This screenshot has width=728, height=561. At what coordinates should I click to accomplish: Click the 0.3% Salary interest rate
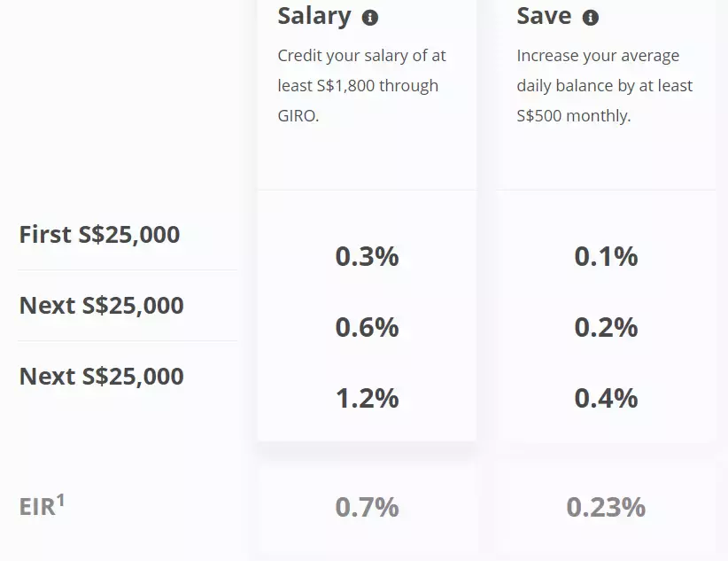pos(367,257)
